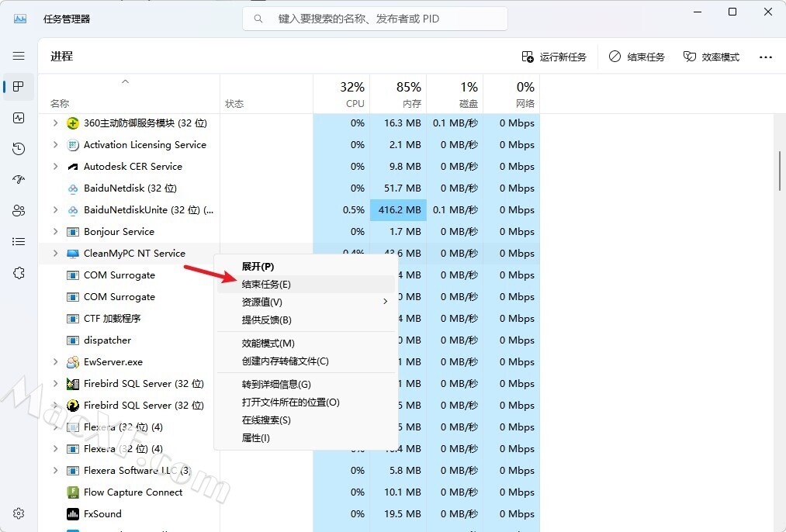Open the Users sidebar icon
This screenshot has height=532, width=786.
click(19, 210)
